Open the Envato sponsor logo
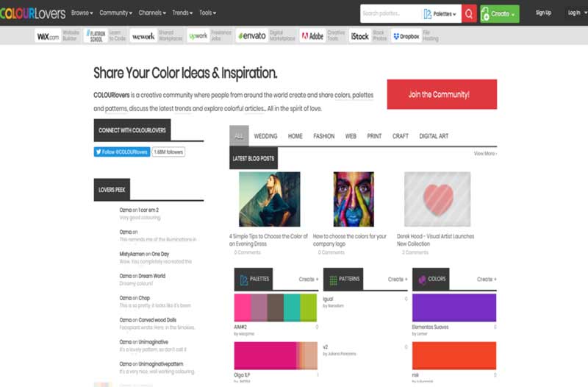588x387 pixels. tap(252, 36)
